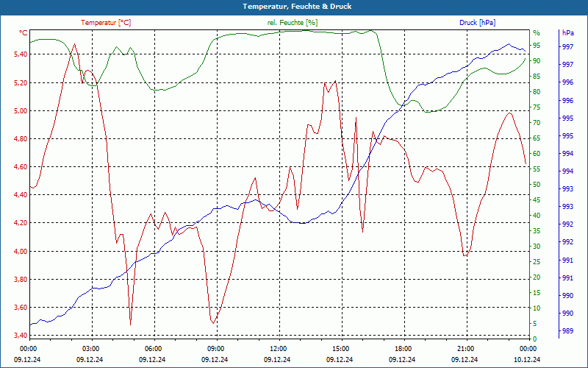The height and width of the screenshot is (368, 588).
Task: Click the '4,20' temperature axis value
Action: [21, 223]
